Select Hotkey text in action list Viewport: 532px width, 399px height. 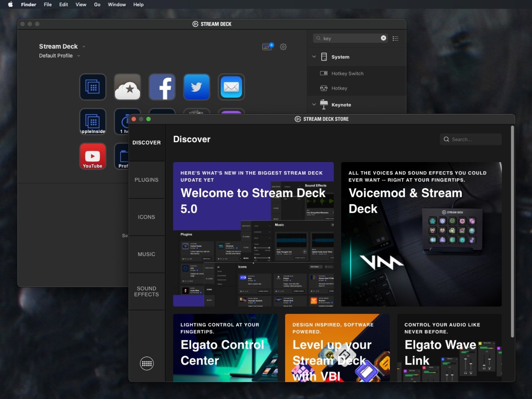tap(339, 89)
